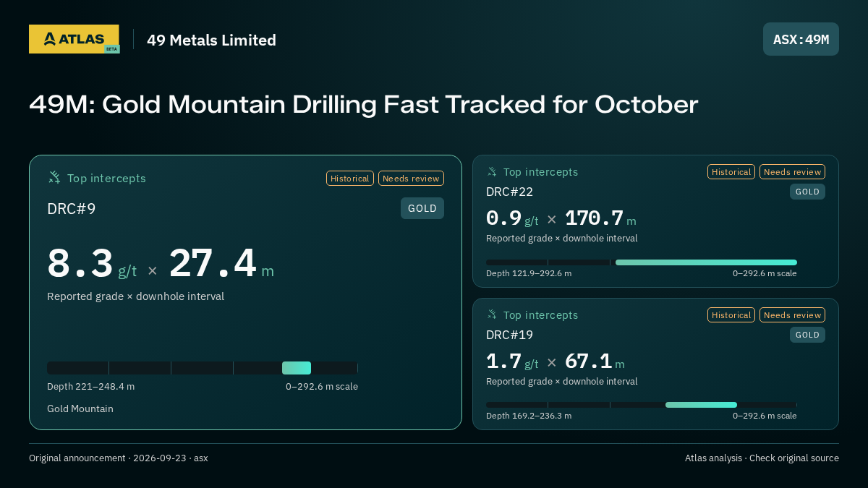
Task: Click the GOLD badge on DRC#19 card
Action: coord(807,335)
